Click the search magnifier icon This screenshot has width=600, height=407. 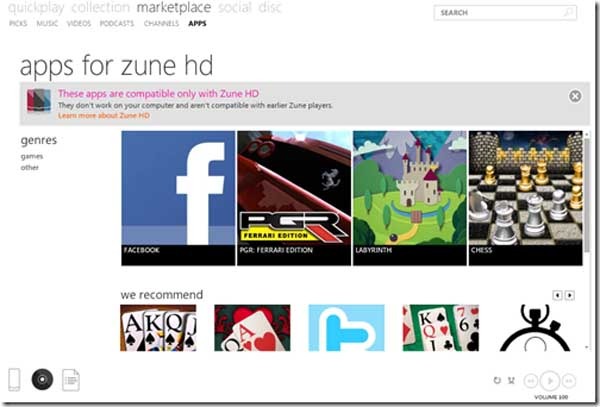[x=569, y=14]
